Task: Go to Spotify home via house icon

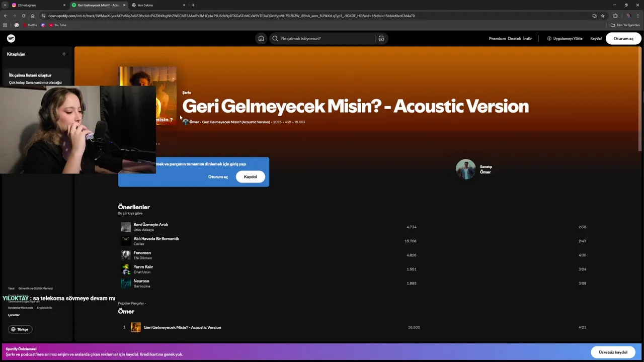Action: pyautogui.click(x=261, y=38)
